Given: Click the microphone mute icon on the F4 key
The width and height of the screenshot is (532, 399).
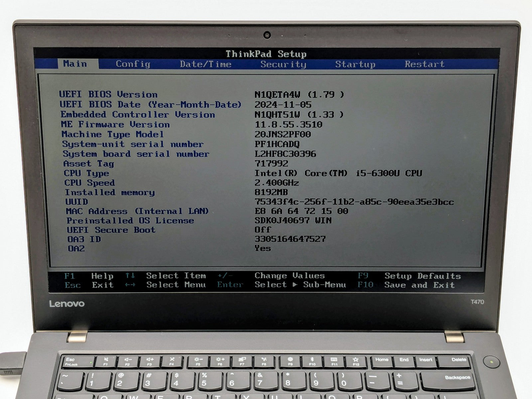Looking at the screenshot, I should coord(172,359).
